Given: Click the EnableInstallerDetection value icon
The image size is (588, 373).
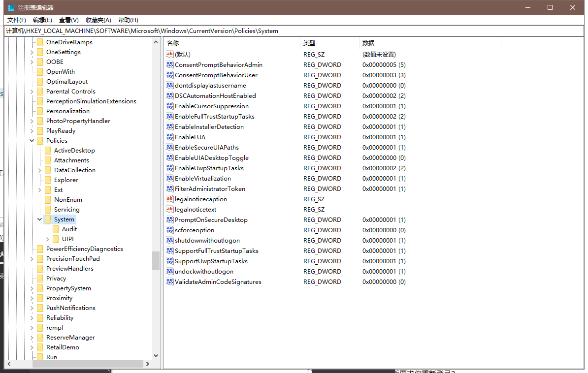Looking at the screenshot, I should coord(170,126).
